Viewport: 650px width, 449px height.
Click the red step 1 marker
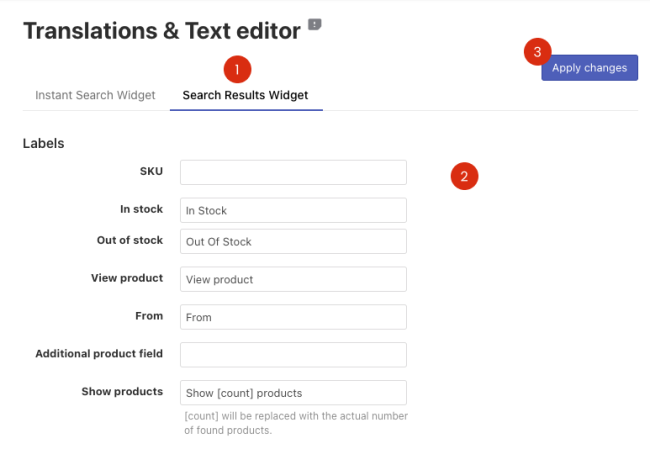click(x=237, y=69)
